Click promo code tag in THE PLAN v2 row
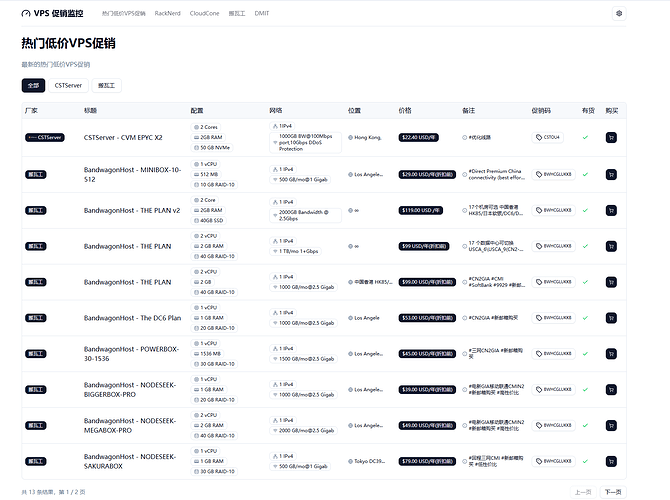 (553, 210)
